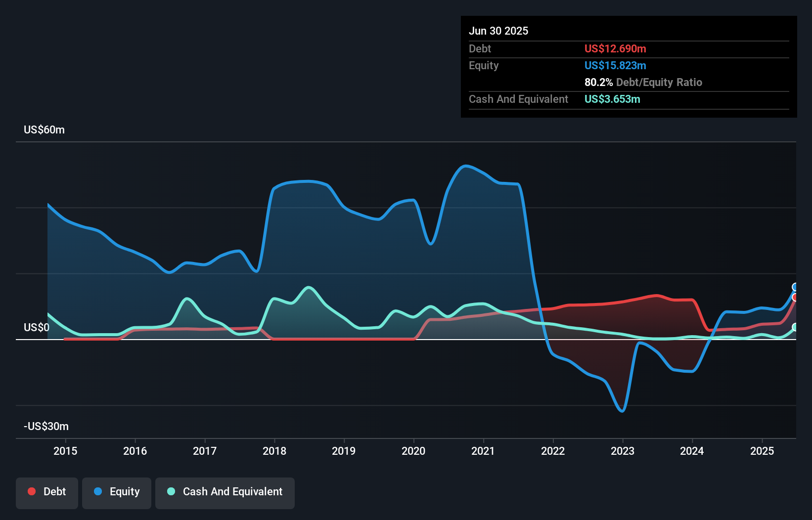The height and width of the screenshot is (520, 812).
Task: Toggle the Equity series in legend
Action: (x=117, y=492)
